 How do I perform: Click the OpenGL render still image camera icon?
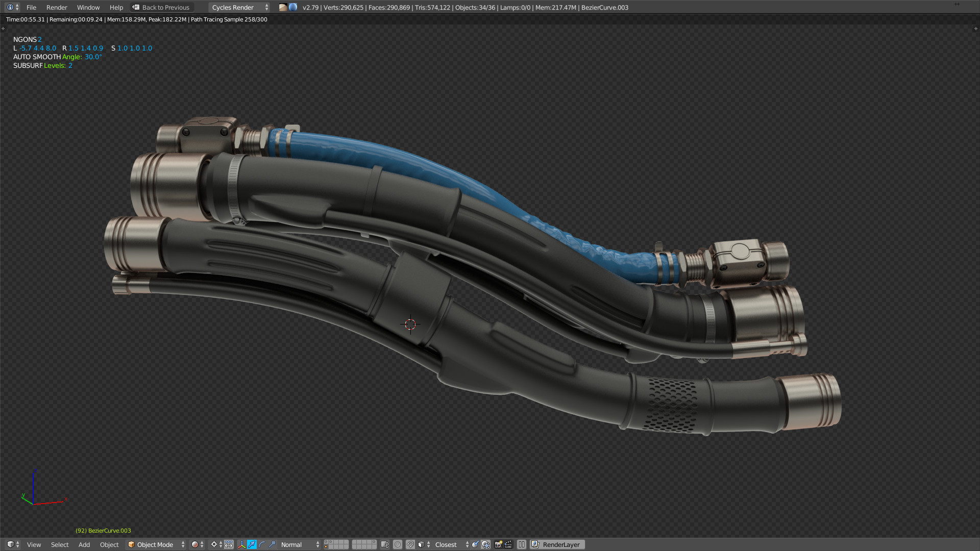coord(497,544)
